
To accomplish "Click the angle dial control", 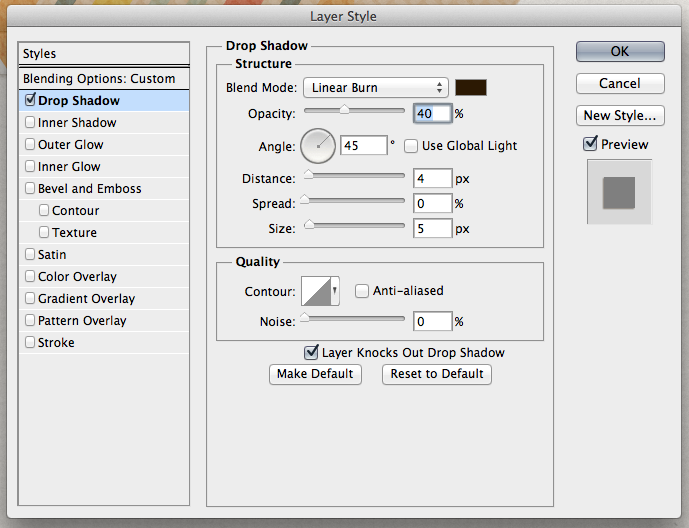I will (x=318, y=146).
